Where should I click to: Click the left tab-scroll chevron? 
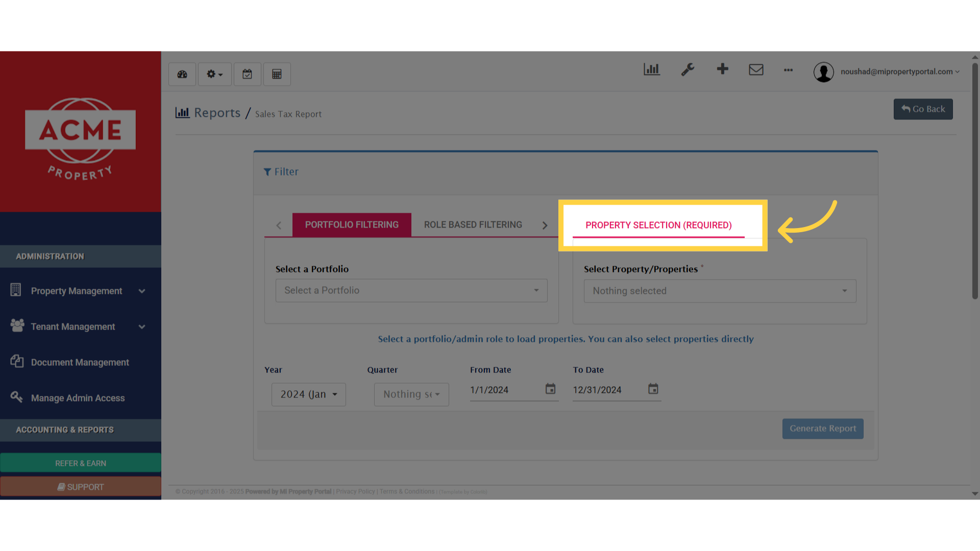pyautogui.click(x=279, y=226)
